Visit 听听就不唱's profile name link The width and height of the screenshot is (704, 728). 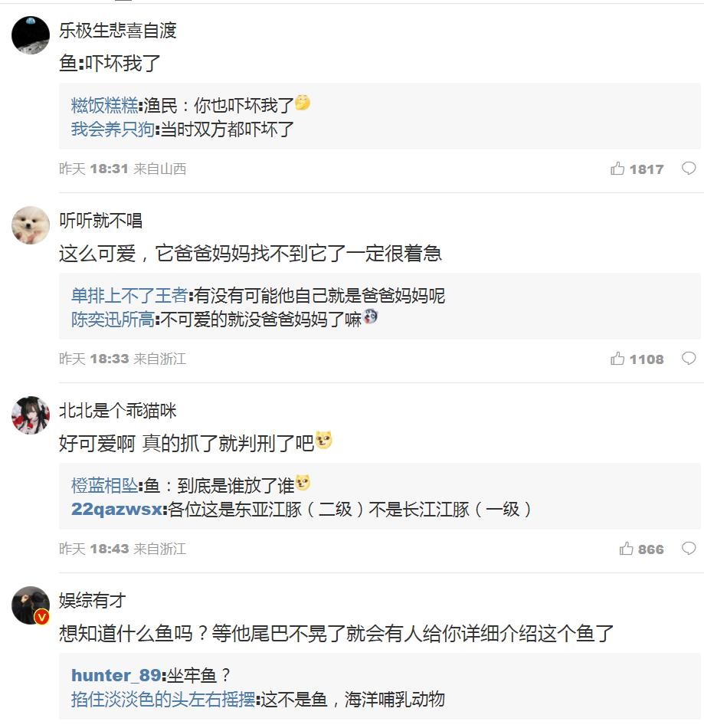(x=101, y=221)
